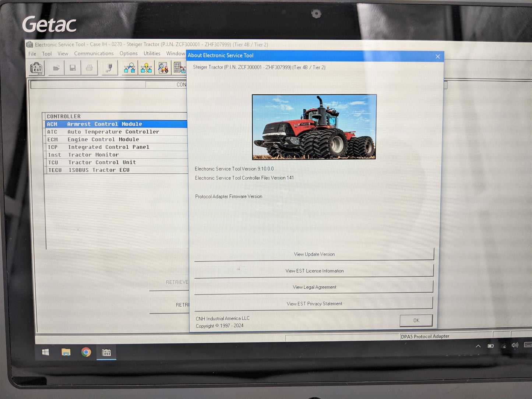532x399 pixels.
Task: Click the diagnostic connector cable icon
Action: [109, 68]
